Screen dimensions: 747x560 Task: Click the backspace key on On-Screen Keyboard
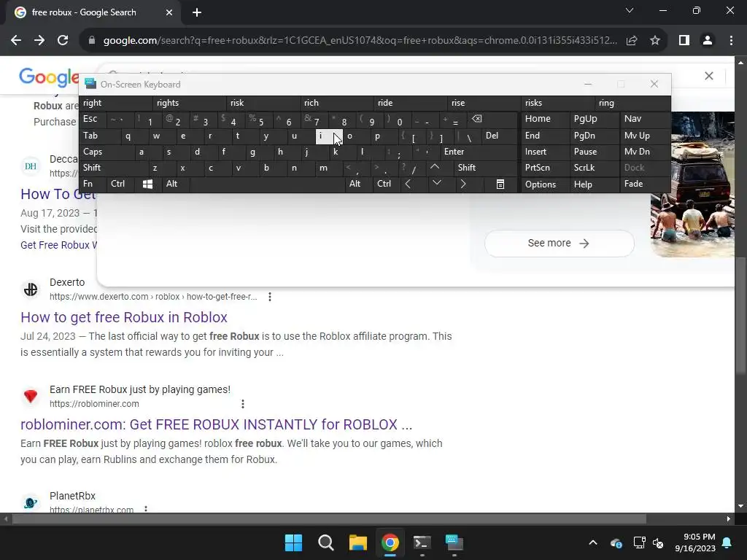476,119
